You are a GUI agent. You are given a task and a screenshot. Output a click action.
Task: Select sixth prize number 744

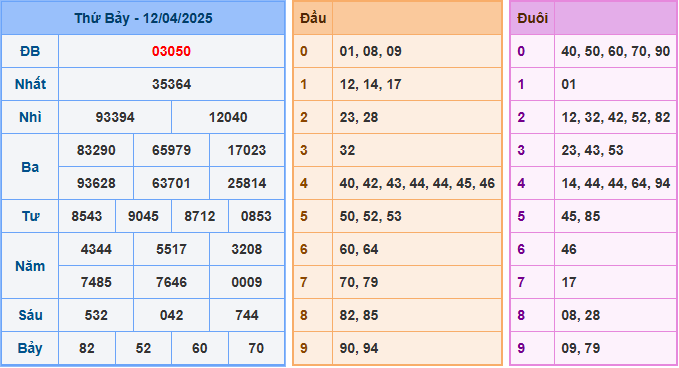[x=247, y=315]
